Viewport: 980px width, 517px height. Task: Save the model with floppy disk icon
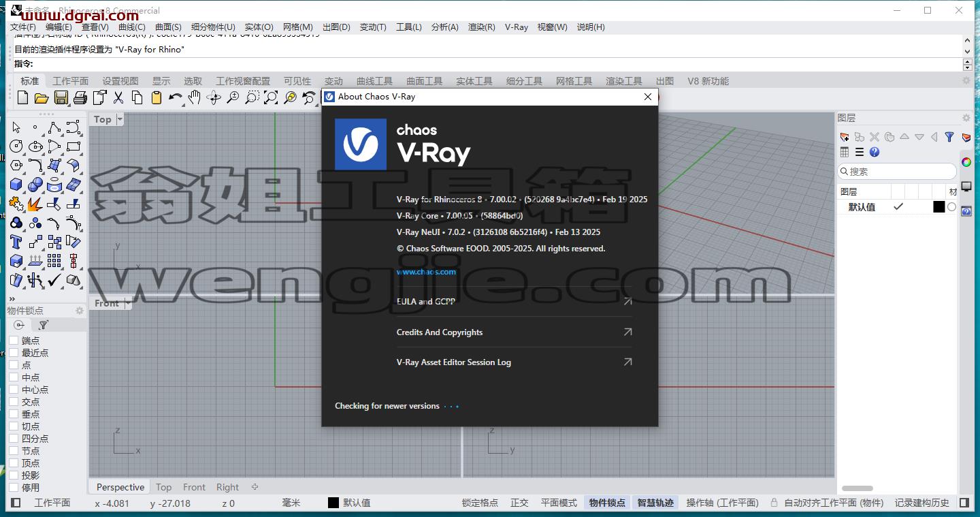click(x=61, y=97)
